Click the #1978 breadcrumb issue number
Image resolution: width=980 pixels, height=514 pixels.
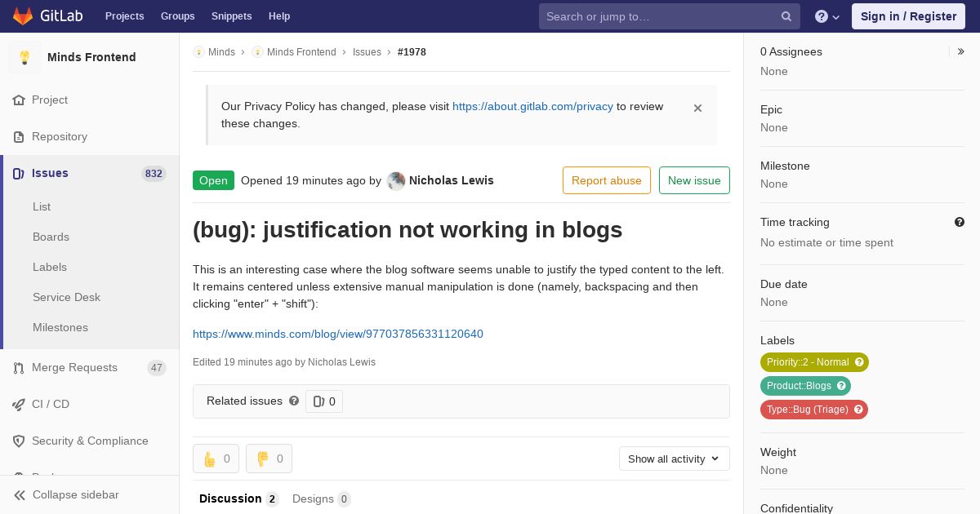412,52
